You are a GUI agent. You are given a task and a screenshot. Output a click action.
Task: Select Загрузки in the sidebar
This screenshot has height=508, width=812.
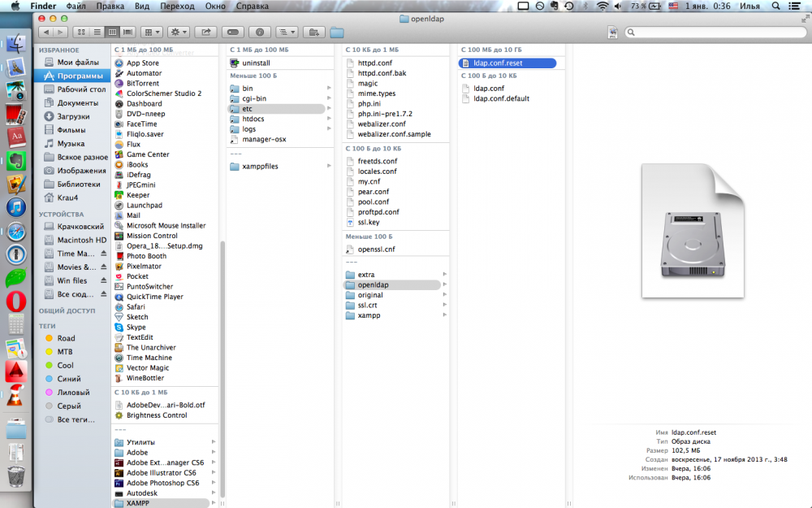tap(71, 116)
